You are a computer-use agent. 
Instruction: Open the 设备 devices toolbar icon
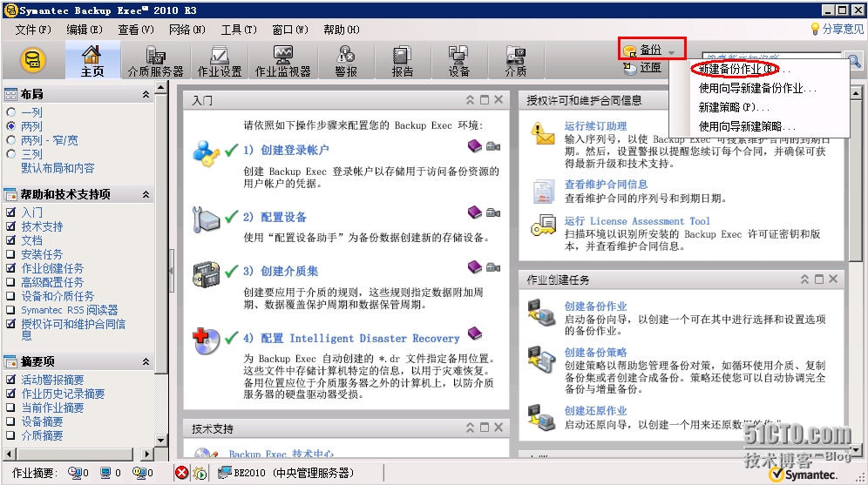459,61
